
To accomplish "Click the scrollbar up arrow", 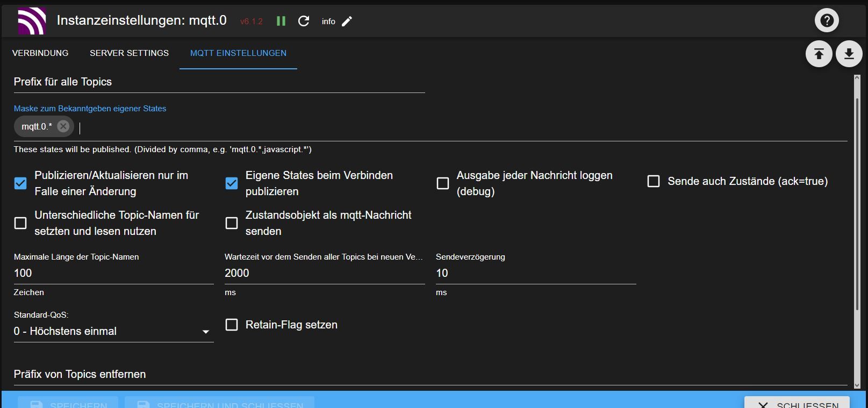I will [x=857, y=78].
